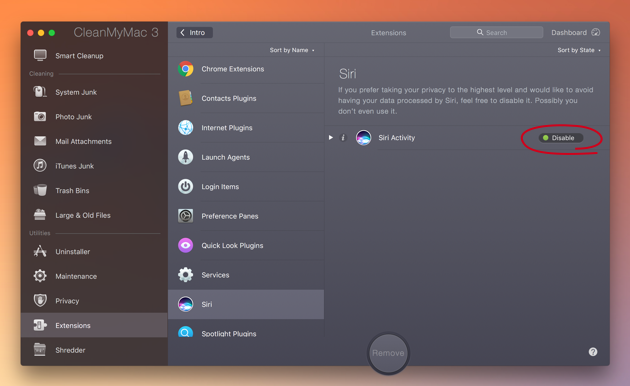The width and height of the screenshot is (630, 386).
Task: Open Sort by Name dropdown
Action: coord(292,50)
